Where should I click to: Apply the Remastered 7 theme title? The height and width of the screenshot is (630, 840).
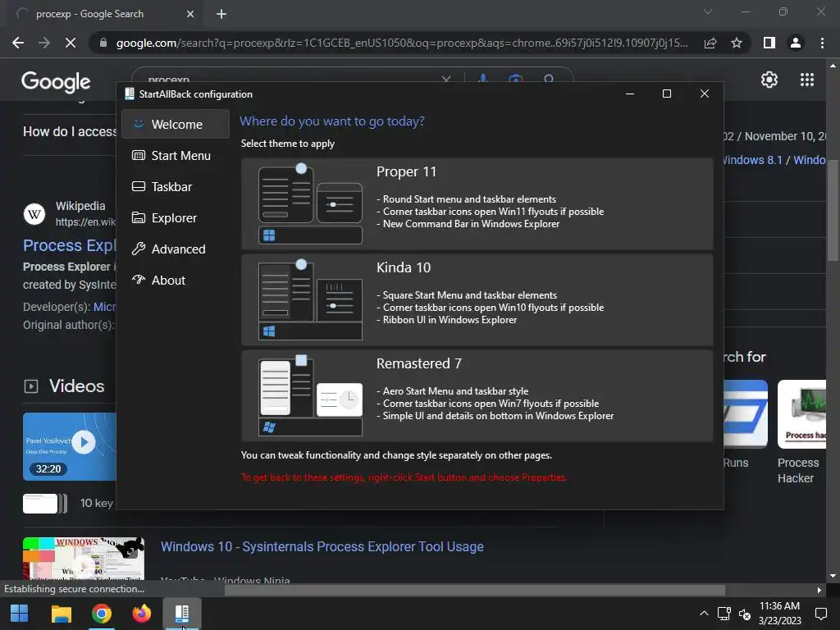(x=419, y=363)
